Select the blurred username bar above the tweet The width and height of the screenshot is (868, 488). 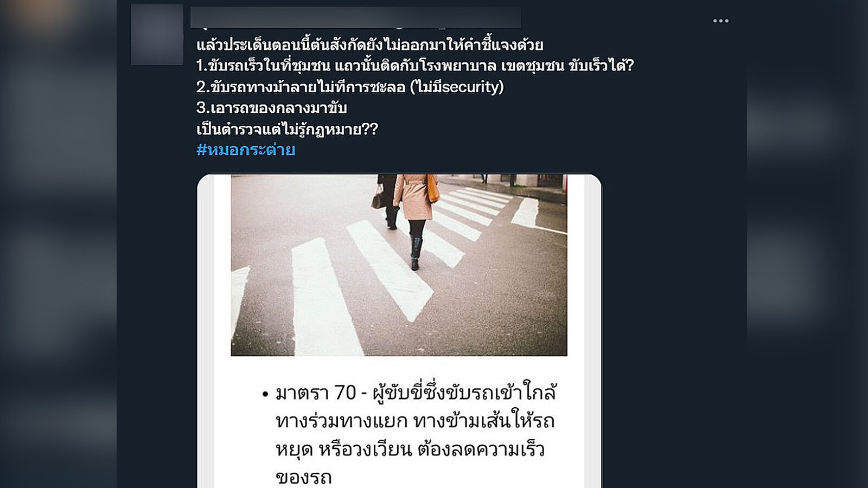tap(355, 17)
